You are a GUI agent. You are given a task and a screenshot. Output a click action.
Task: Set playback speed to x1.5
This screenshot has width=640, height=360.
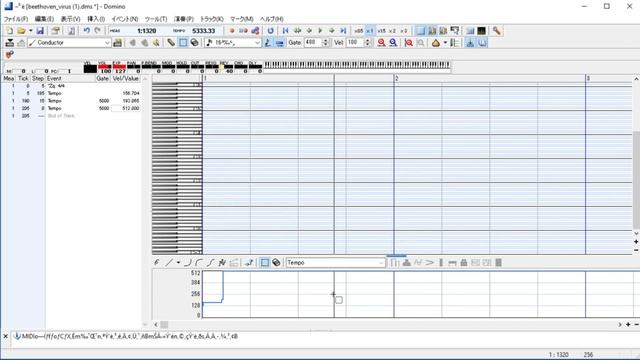381,31
